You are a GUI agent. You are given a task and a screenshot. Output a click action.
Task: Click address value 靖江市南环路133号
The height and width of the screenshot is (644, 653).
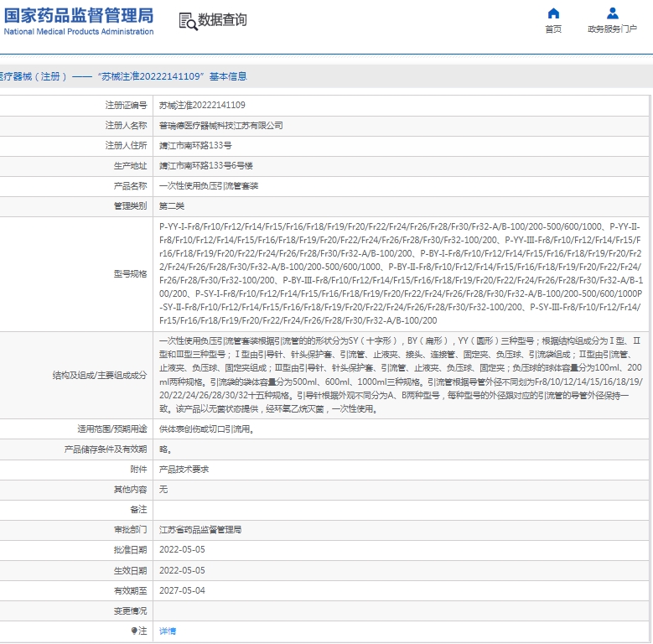tap(195, 145)
